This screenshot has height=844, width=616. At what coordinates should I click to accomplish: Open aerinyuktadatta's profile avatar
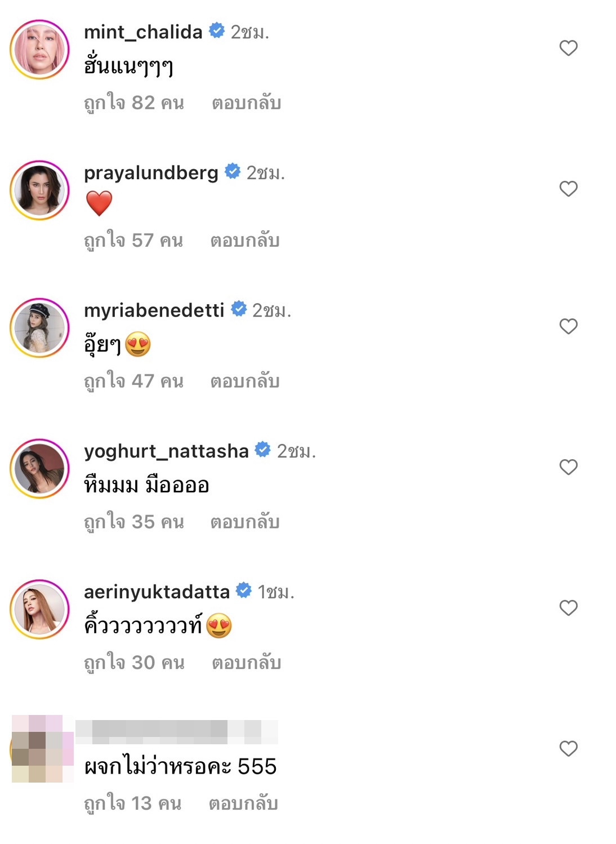click(39, 610)
